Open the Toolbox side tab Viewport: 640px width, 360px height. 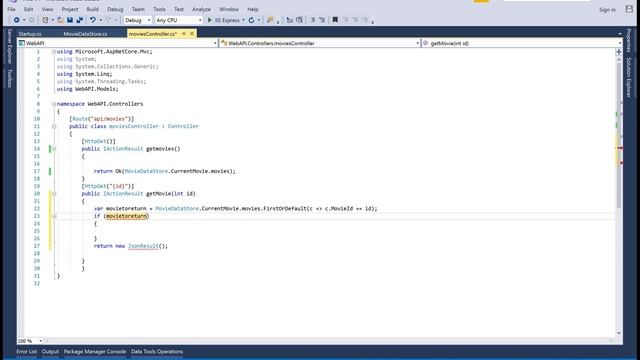10,78
